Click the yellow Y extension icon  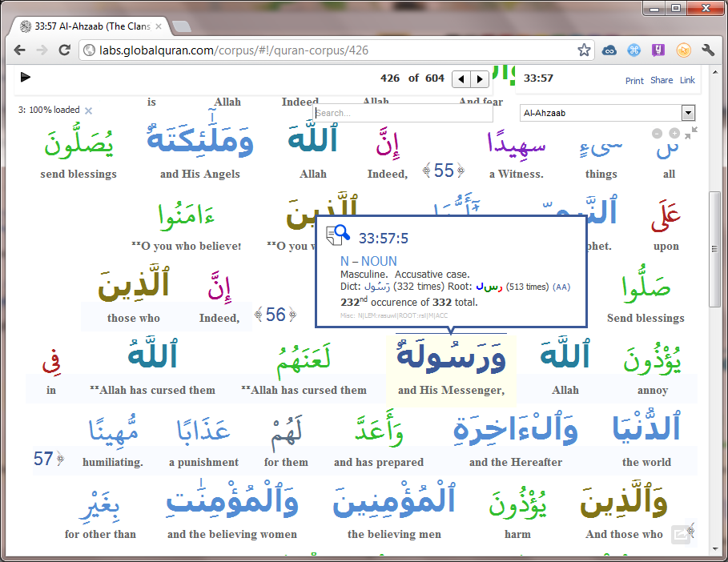point(658,50)
